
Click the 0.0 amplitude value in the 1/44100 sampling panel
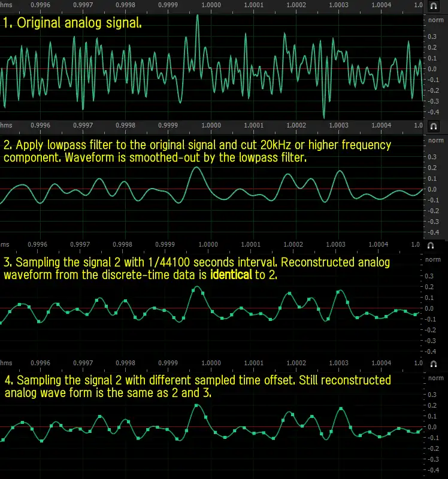[429, 308]
